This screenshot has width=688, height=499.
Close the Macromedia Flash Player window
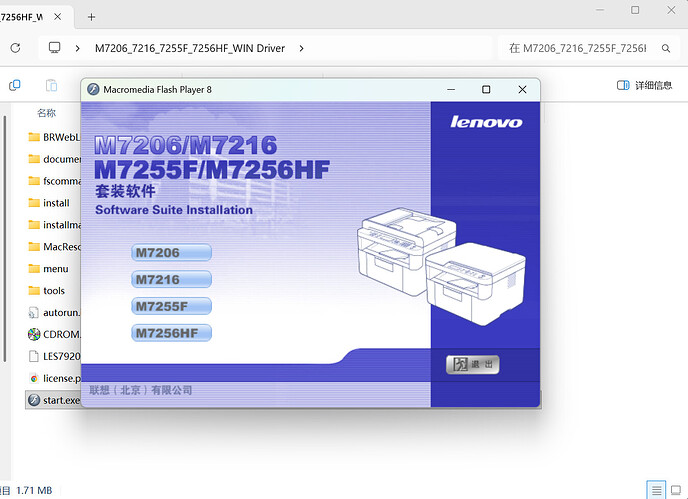click(522, 90)
